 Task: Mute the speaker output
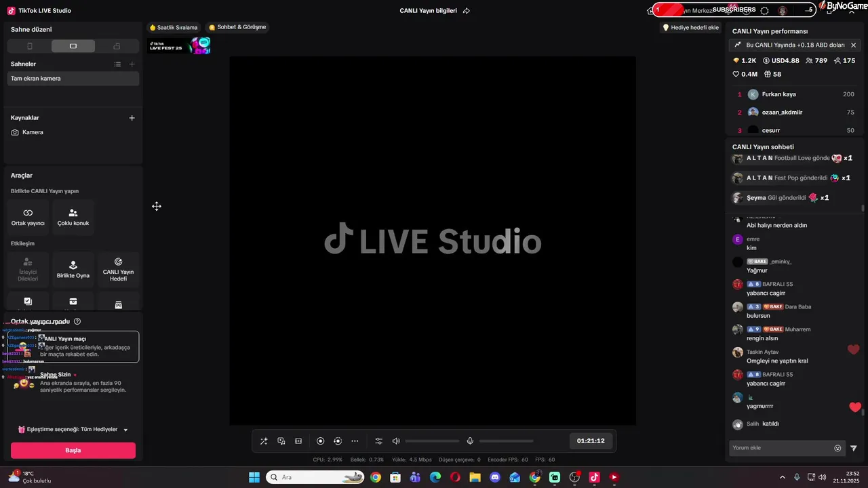point(396,441)
